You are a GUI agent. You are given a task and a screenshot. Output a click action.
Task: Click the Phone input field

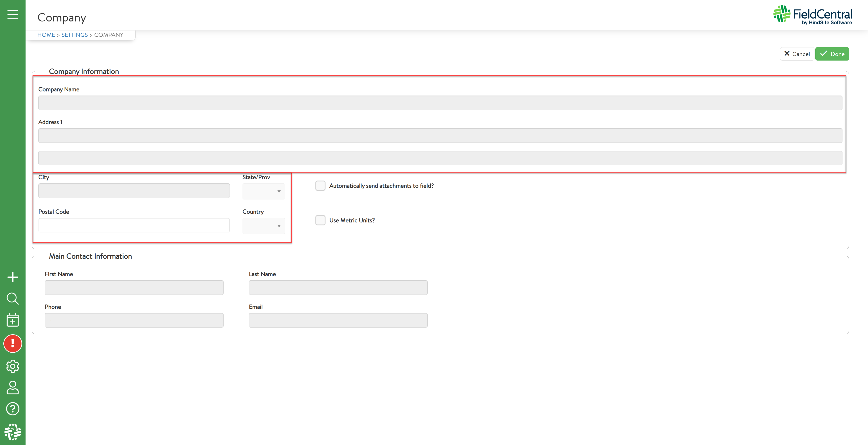[x=134, y=320]
